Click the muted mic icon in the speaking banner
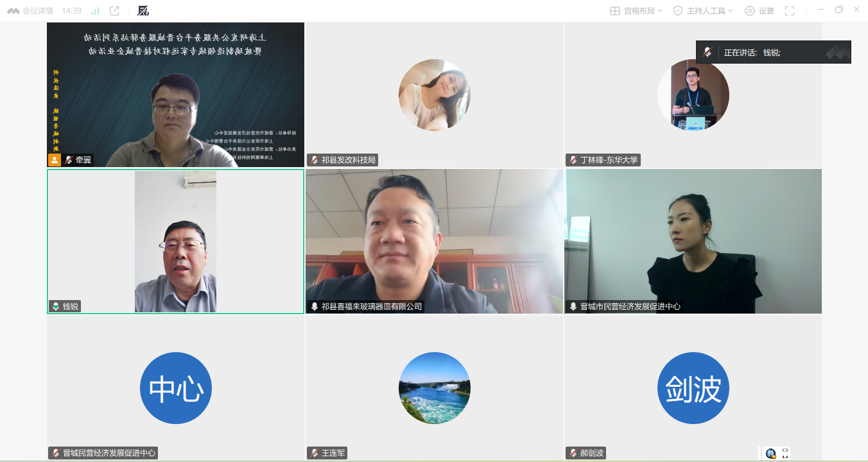The height and width of the screenshot is (462, 868). tap(707, 53)
